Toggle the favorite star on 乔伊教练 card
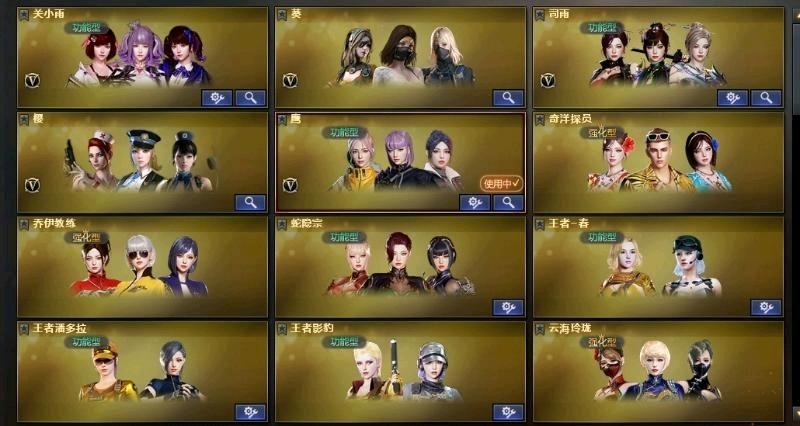 24,224
